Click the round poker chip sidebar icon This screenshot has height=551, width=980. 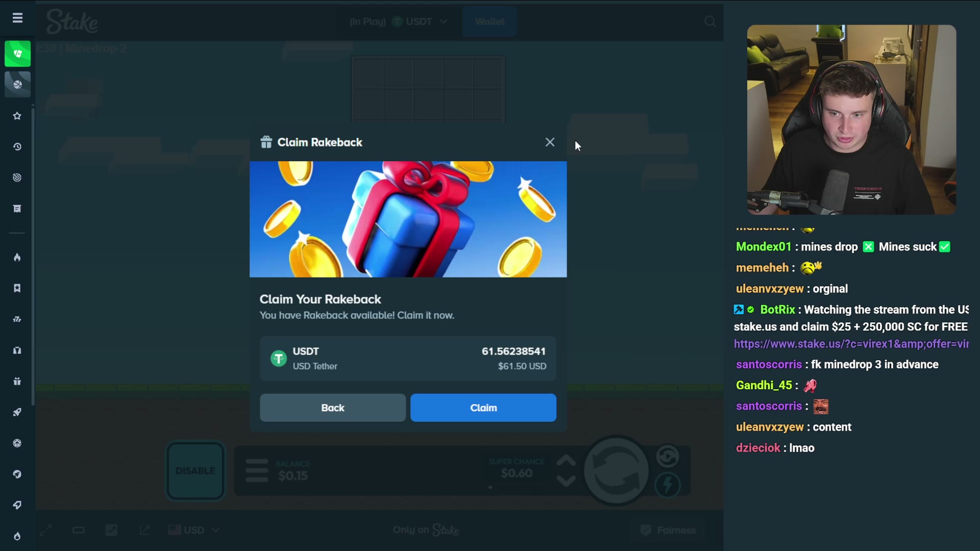point(17,443)
